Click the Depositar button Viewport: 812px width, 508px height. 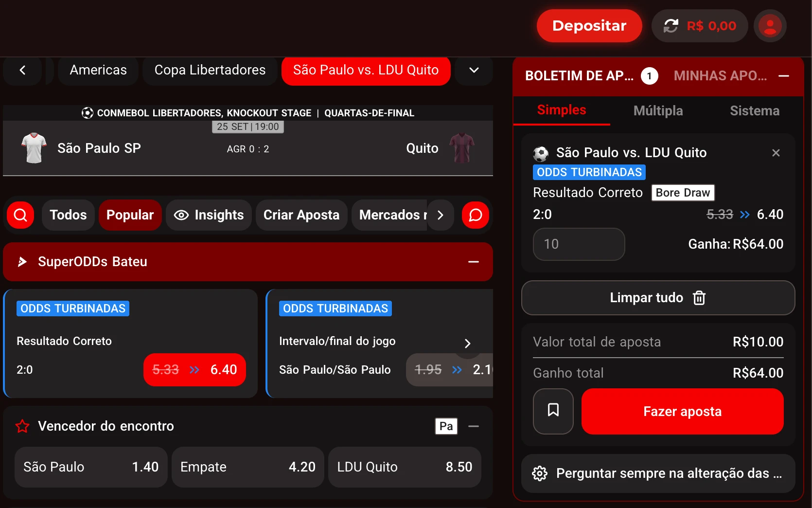[589, 26]
